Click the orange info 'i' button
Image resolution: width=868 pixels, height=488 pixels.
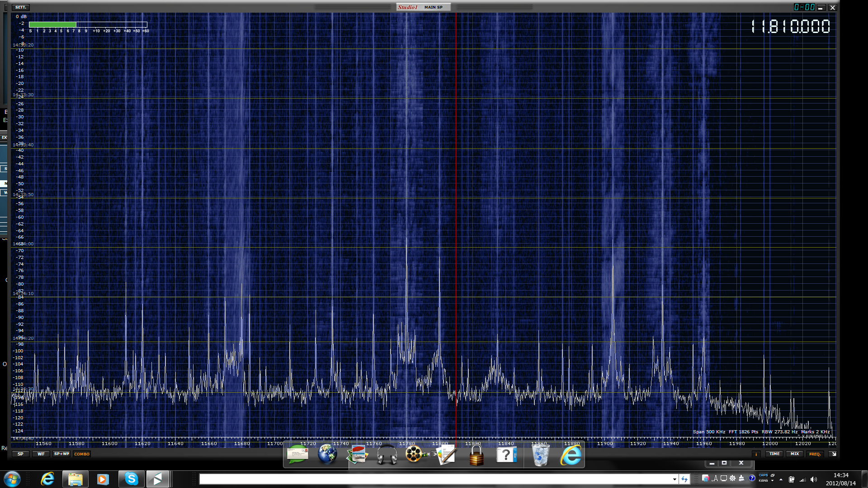coord(756,454)
